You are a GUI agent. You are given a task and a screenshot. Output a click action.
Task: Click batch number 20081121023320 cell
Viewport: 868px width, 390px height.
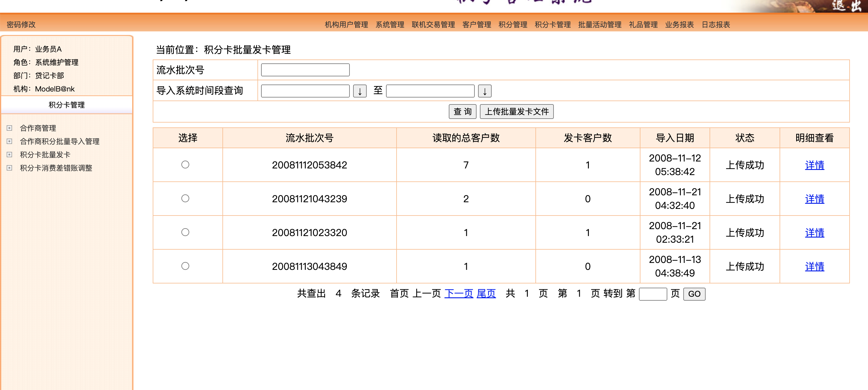point(309,233)
